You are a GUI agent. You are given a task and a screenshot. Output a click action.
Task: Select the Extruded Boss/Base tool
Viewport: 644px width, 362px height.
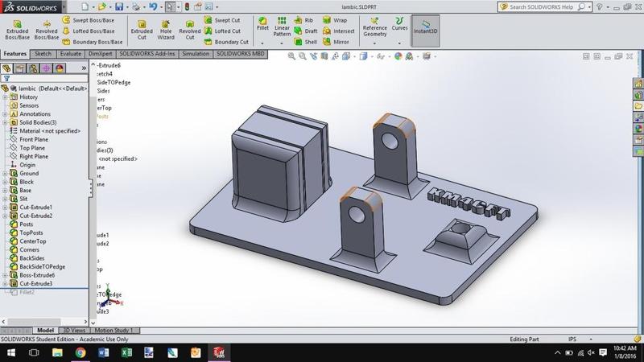[x=17, y=30]
